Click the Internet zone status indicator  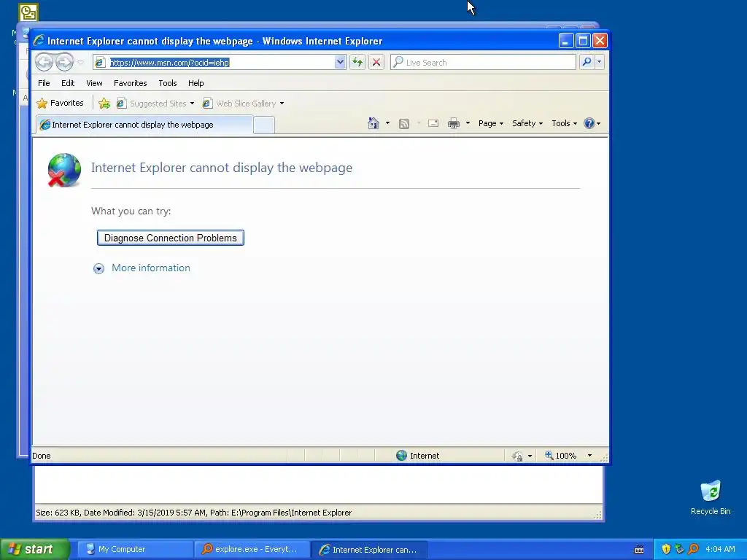pyautogui.click(x=418, y=456)
